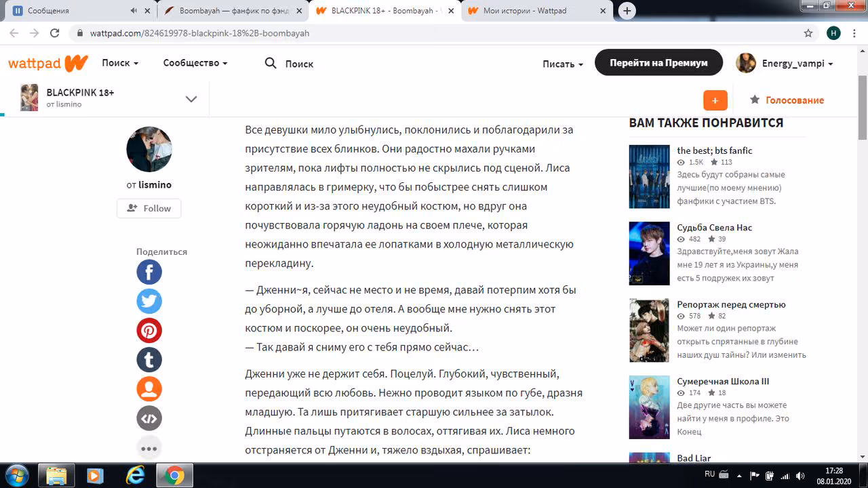Open more share options ellipsis
The width and height of the screenshot is (868, 488).
coord(149,447)
